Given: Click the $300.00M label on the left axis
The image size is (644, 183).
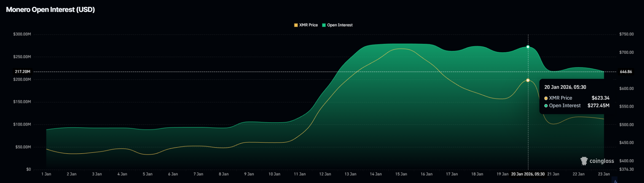Looking at the screenshot, I should (x=22, y=34).
